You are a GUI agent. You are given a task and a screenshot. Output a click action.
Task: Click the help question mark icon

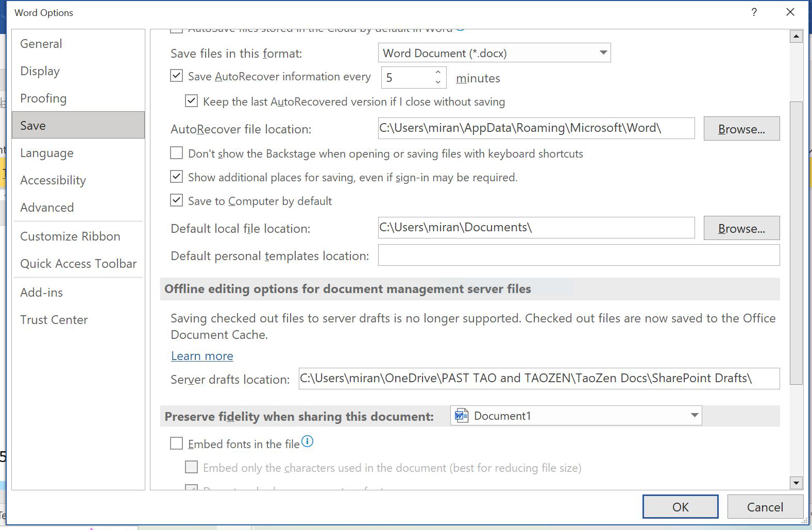754,12
